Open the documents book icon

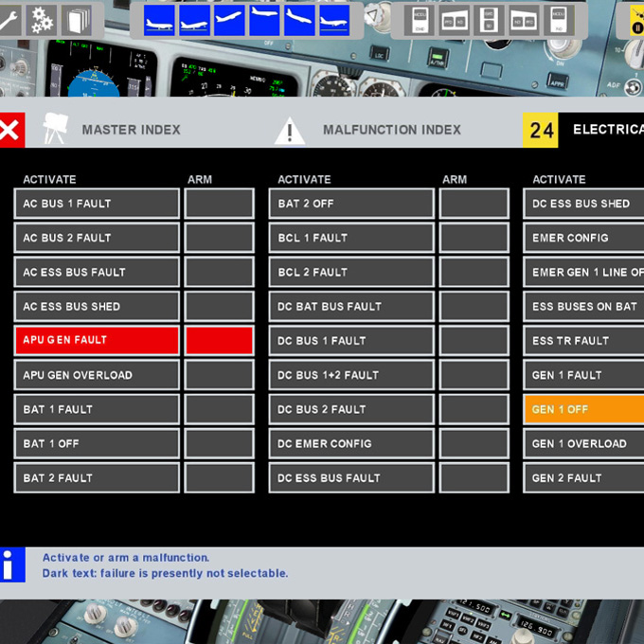click(x=77, y=20)
